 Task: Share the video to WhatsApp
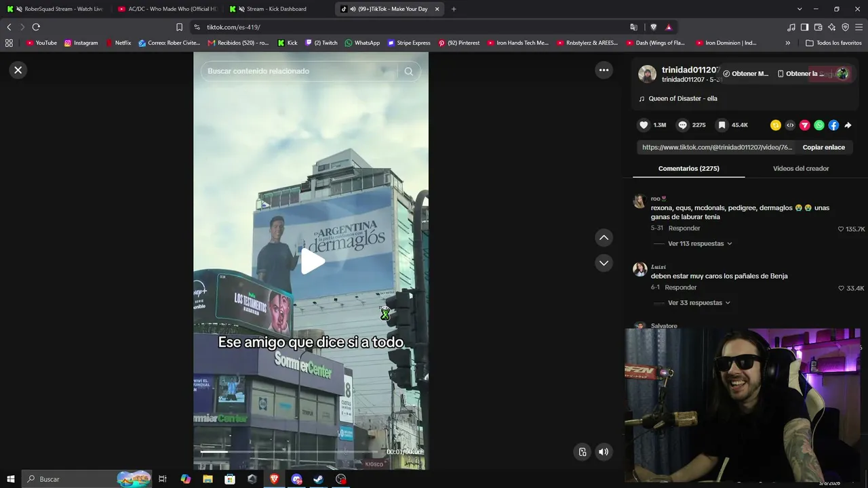(x=819, y=125)
